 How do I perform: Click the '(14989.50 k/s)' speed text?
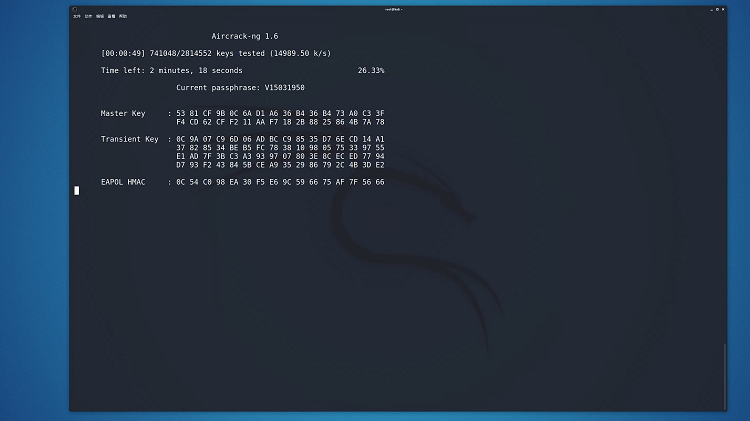300,54
